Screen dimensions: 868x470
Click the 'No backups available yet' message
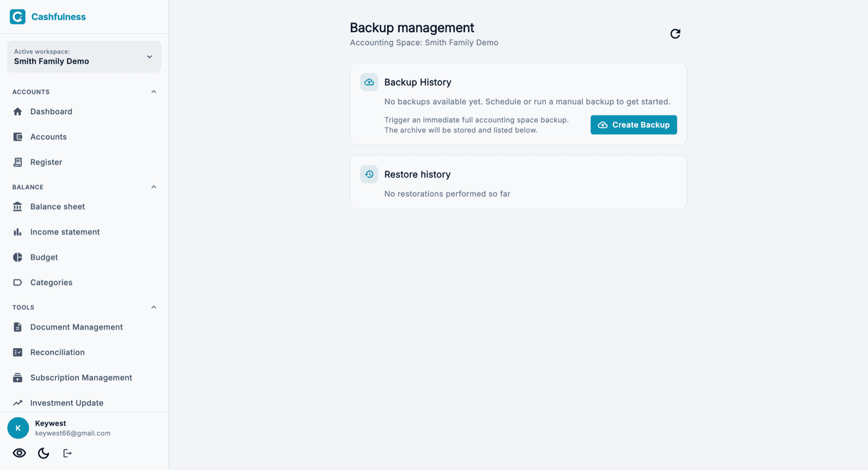point(527,102)
